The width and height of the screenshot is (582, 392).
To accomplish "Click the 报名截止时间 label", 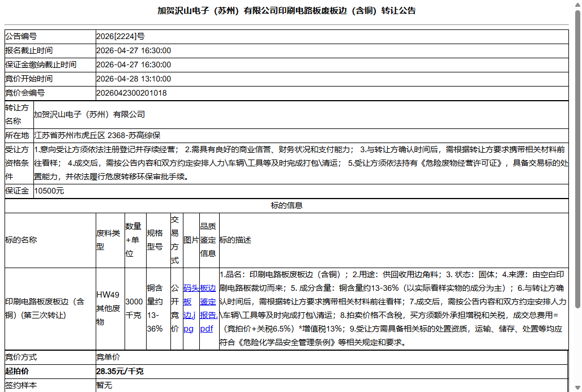I will click(x=28, y=50).
